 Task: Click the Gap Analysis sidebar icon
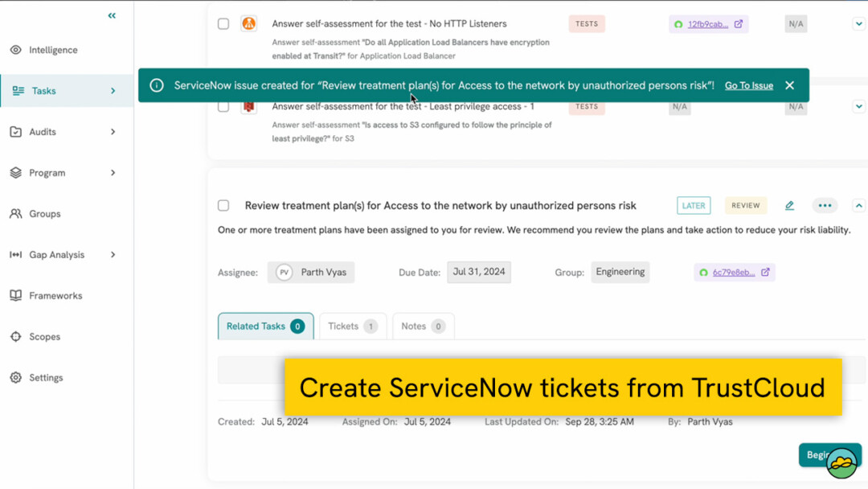pyautogui.click(x=18, y=254)
